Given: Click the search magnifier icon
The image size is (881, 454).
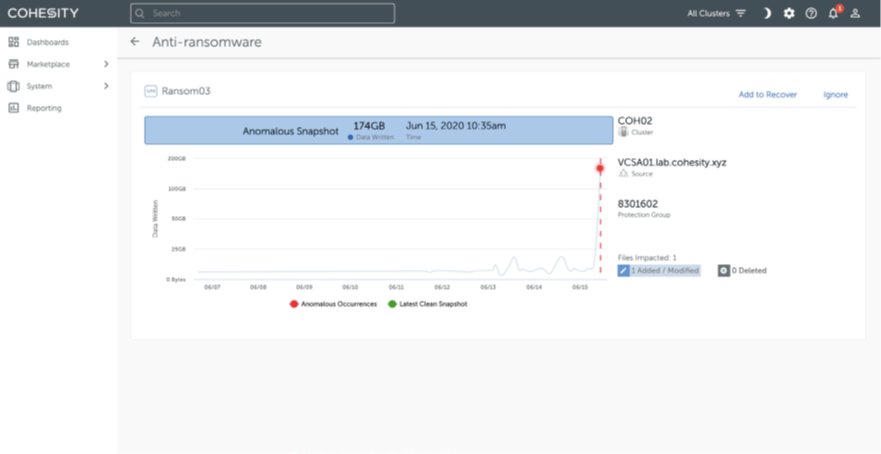Looking at the screenshot, I should [140, 13].
